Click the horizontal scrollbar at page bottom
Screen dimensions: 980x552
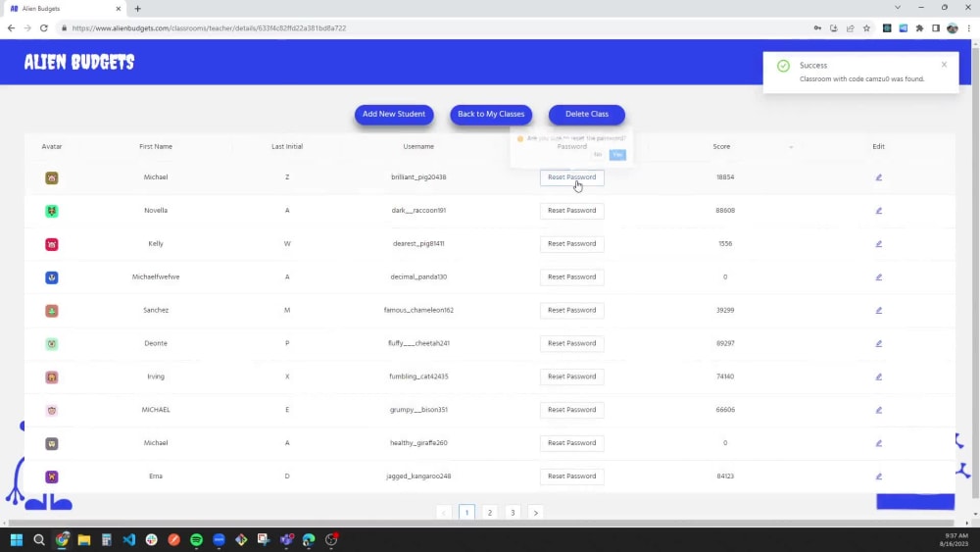(x=481, y=523)
